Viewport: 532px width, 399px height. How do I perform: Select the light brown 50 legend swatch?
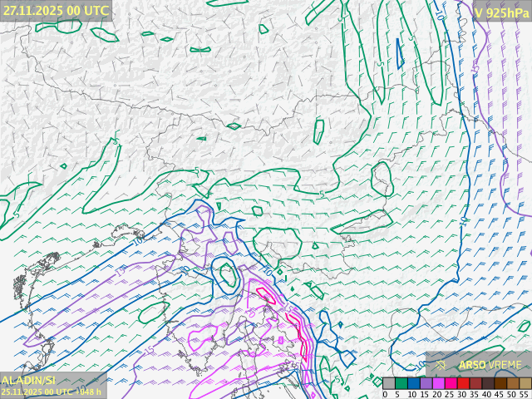[x=513, y=383]
